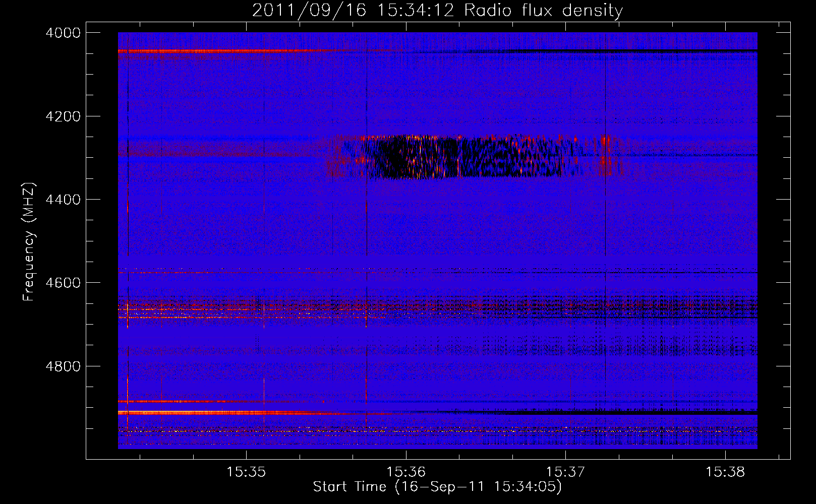The width and height of the screenshot is (816, 504).
Task: Click the 4200 frequency tick label
Action: pos(63,116)
